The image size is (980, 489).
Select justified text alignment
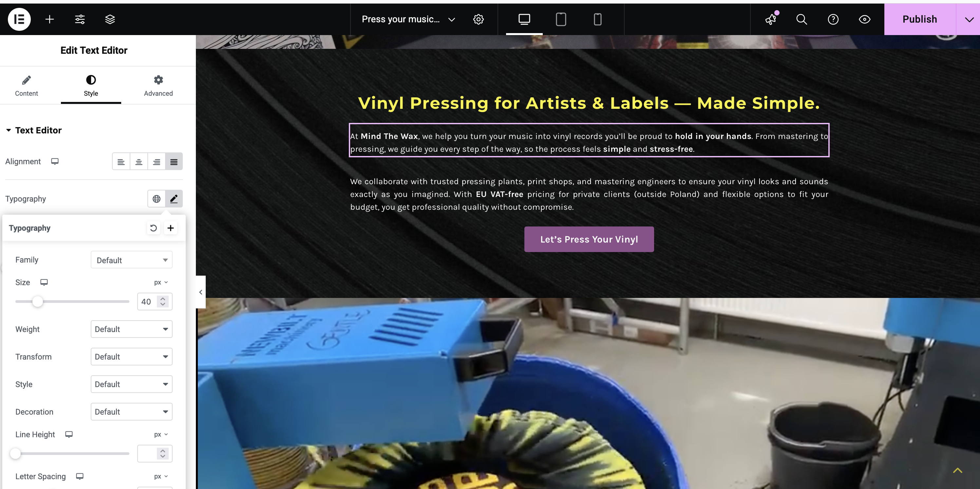pyautogui.click(x=174, y=162)
